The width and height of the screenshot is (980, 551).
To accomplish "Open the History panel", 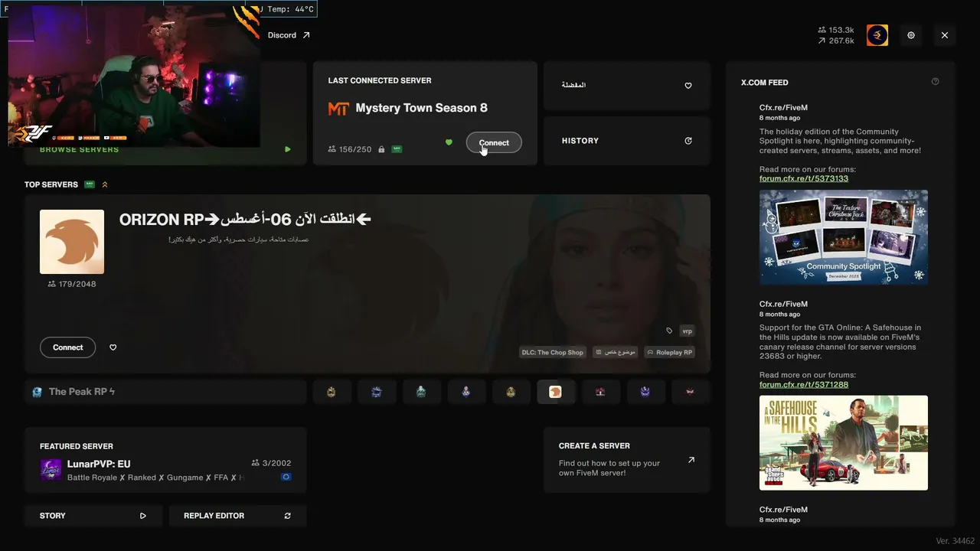I will [x=627, y=141].
